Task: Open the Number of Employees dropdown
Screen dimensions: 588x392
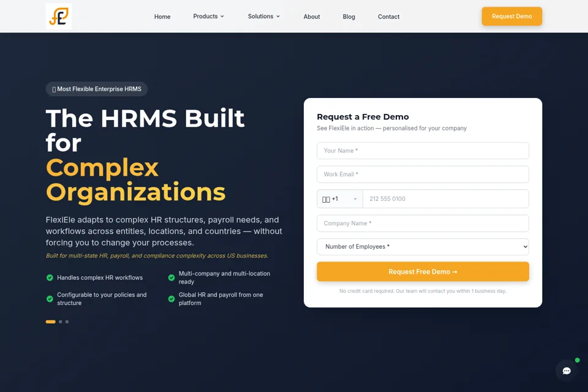Action: (x=423, y=247)
